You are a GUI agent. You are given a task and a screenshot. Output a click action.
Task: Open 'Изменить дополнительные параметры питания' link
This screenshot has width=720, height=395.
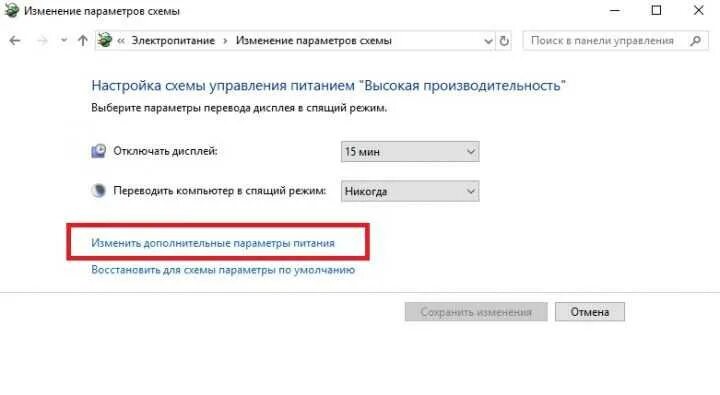213,243
